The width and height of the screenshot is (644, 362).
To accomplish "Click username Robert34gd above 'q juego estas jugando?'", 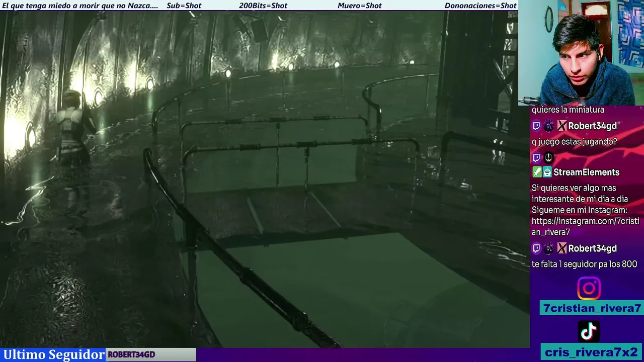I will point(592,126).
